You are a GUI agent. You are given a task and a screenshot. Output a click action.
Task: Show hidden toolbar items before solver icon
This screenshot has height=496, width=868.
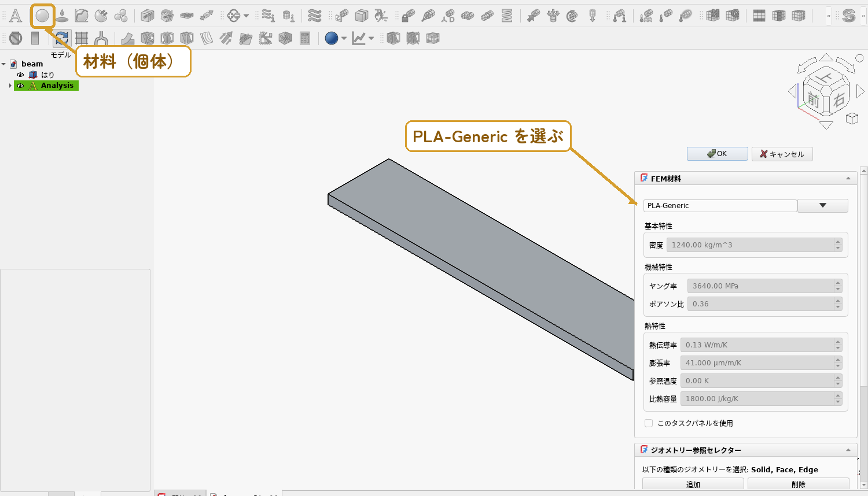pos(829,16)
